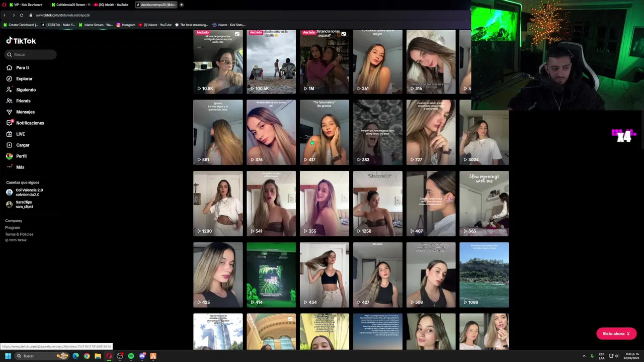The height and width of the screenshot is (362, 644).
Task: Open the inlaezz Stream bookmark
Action: click(x=96, y=25)
